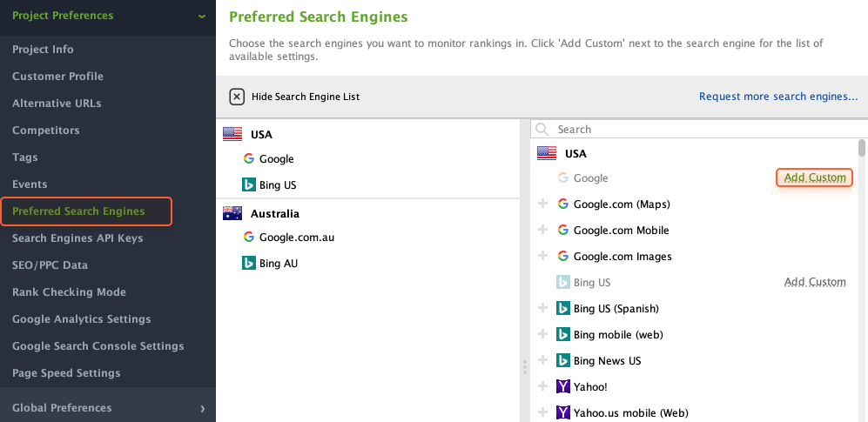Add Yahoo.us mobile (Web) with plus icon
Viewport: 868px width, 422px height.
tap(543, 412)
